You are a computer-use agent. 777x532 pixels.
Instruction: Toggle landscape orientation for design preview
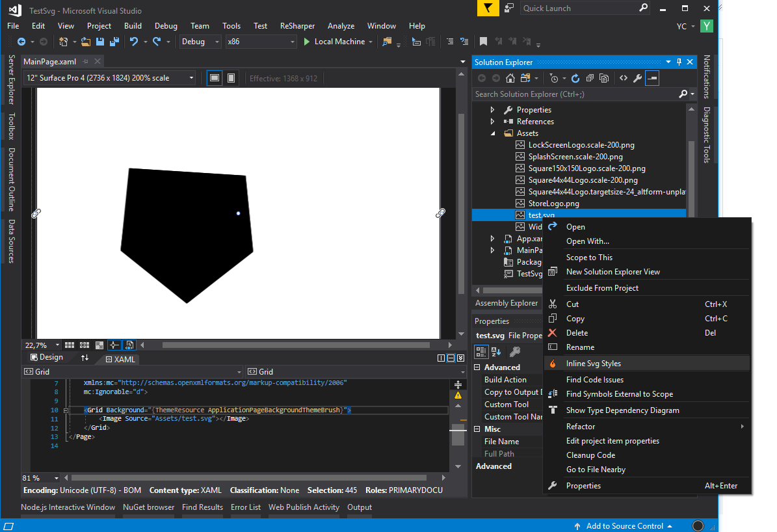click(215, 77)
